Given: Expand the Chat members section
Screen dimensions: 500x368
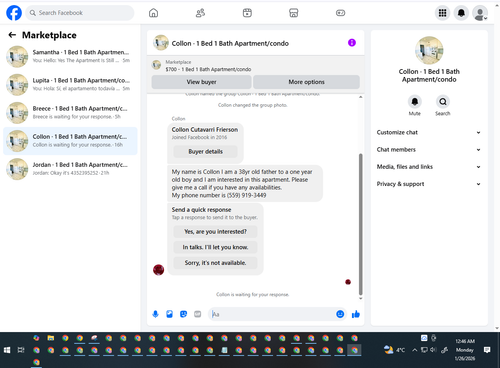Looking at the screenshot, I should coord(429,150).
